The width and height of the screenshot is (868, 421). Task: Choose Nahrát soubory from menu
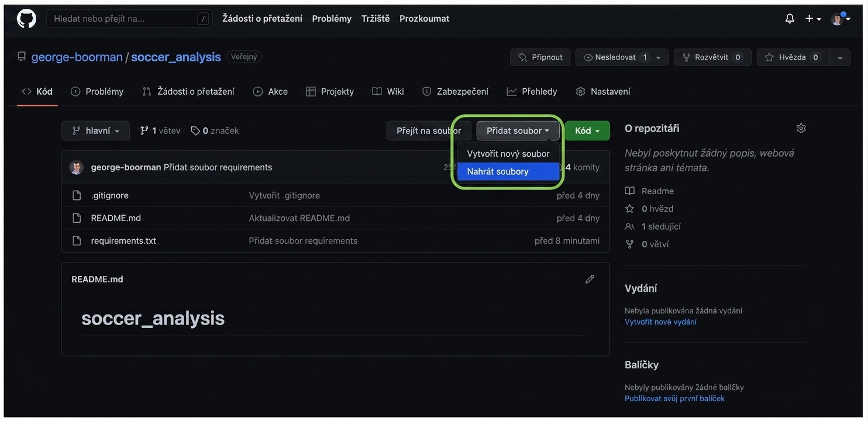pos(508,171)
